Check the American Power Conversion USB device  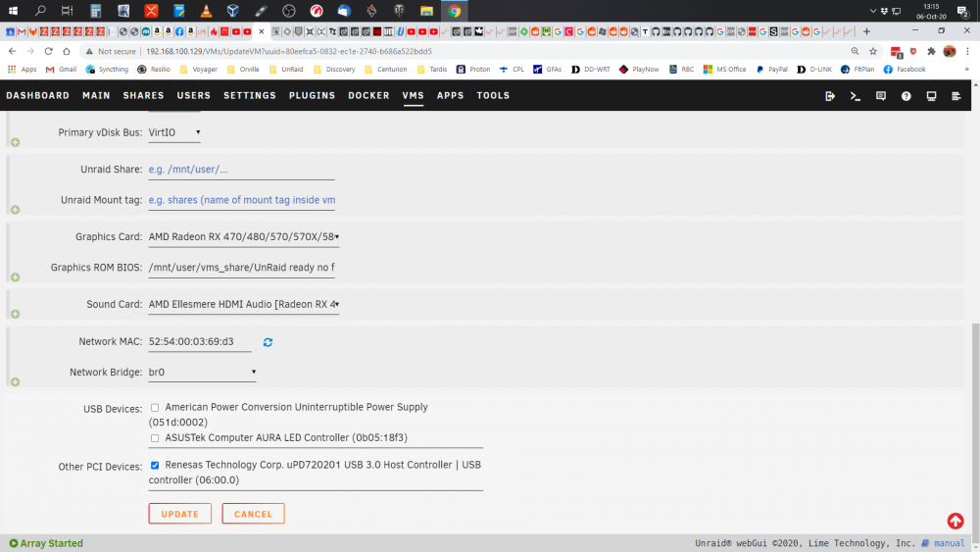point(155,408)
